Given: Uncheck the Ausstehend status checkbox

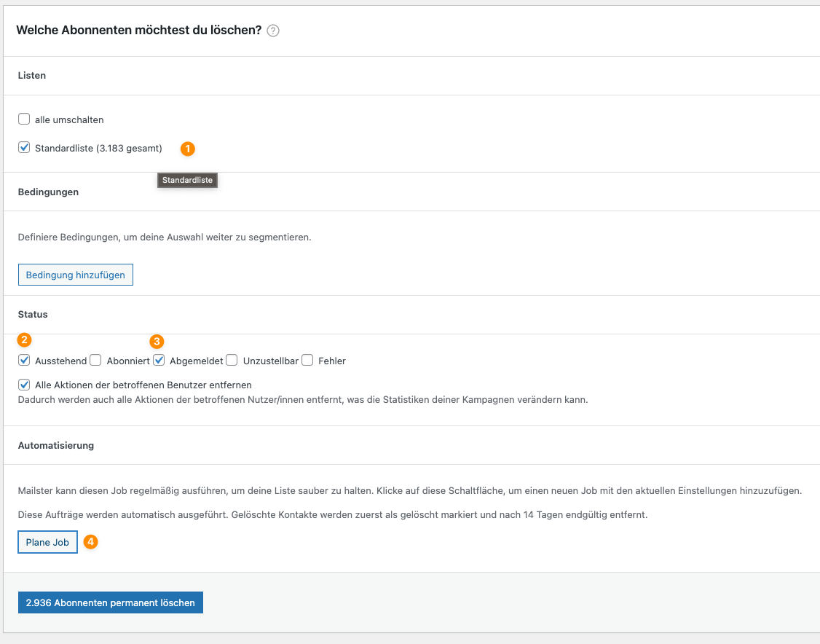Looking at the screenshot, I should (x=24, y=360).
